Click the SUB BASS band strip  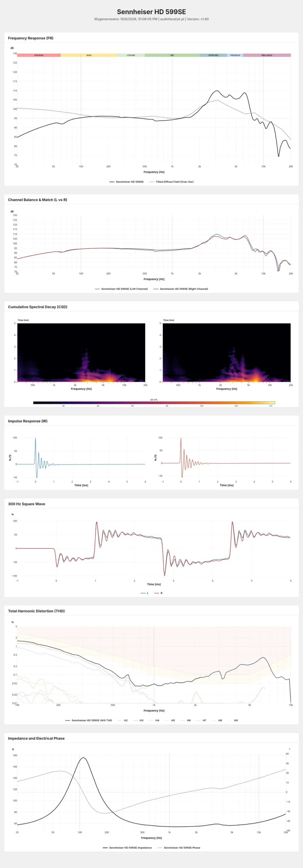tap(39, 55)
